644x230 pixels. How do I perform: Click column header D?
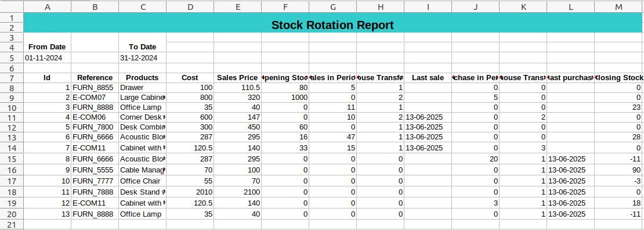tap(190, 6)
